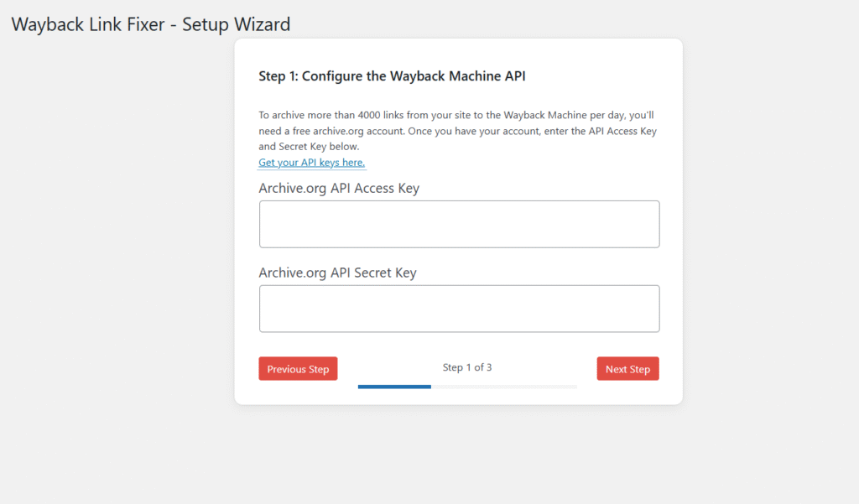Click the gray unfilled progress bar portion
859x504 pixels.
503,387
